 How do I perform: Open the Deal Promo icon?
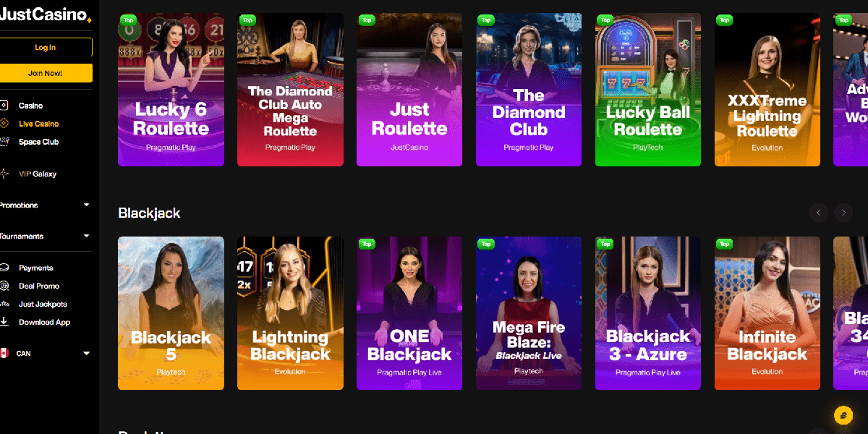point(4,286)
